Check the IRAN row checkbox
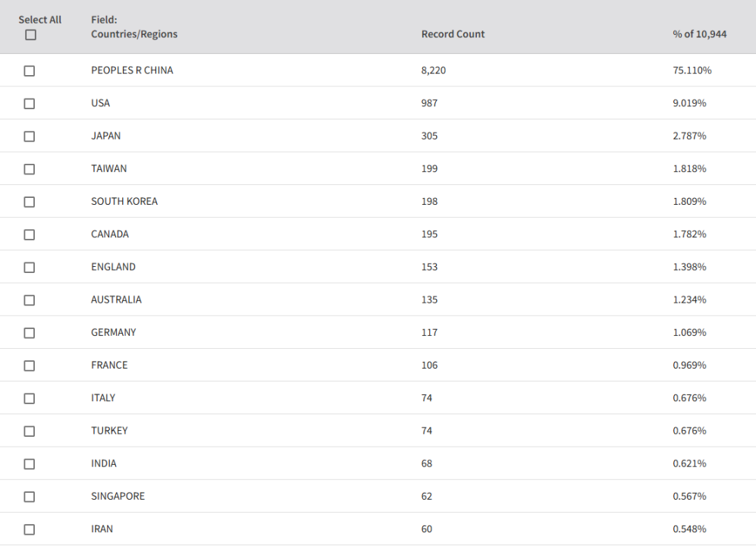The image size is (756, 546). tap(30, 529)
